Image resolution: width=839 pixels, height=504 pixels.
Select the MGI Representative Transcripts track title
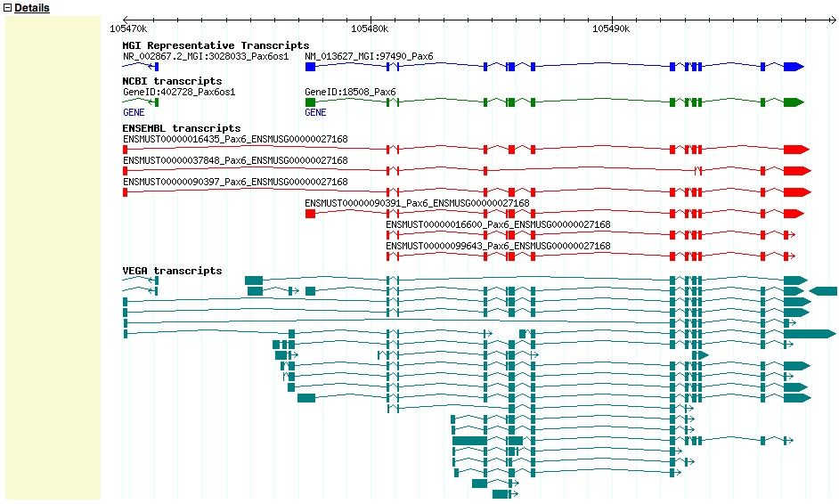coord(216,45)
